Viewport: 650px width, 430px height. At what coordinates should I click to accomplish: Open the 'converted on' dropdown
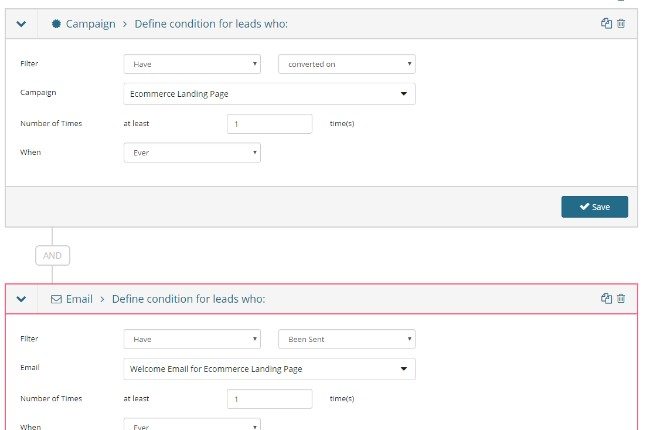(x=346, y=64)
